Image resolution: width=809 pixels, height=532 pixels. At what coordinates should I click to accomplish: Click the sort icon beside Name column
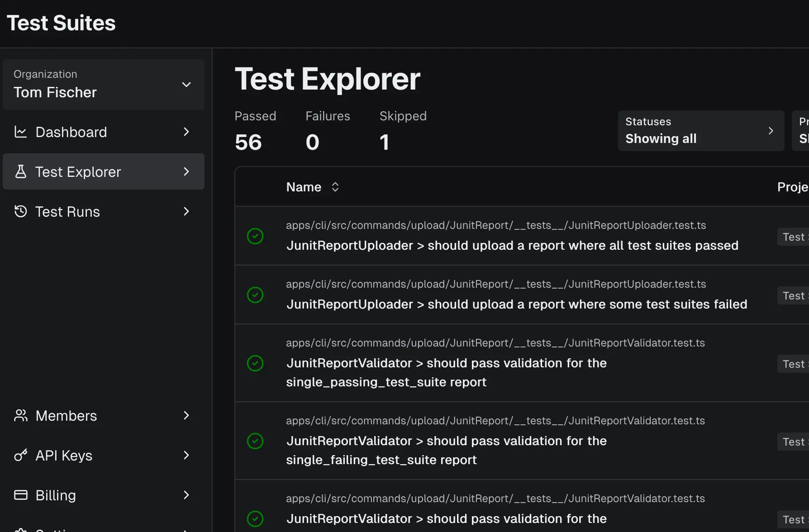tap(335, 186)
